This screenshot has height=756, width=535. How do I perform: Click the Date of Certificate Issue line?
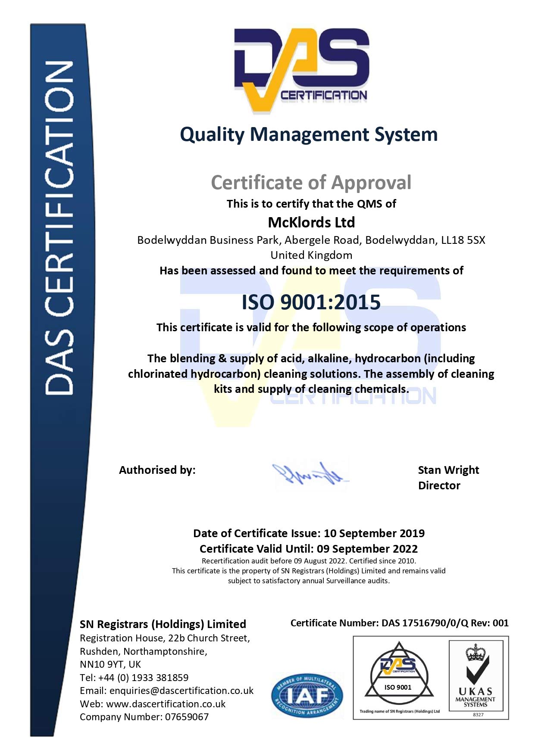click(x=309, y=533)
